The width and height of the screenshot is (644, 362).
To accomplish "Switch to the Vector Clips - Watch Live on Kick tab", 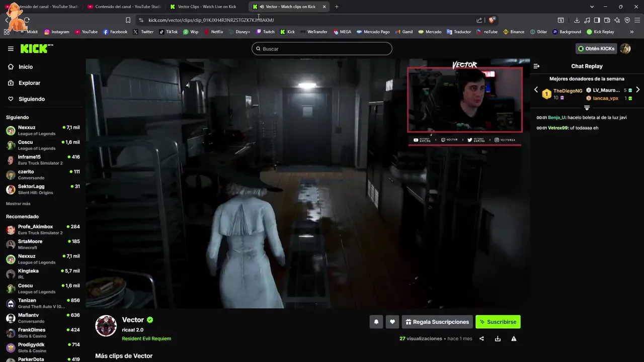I will tap(207, 7).
